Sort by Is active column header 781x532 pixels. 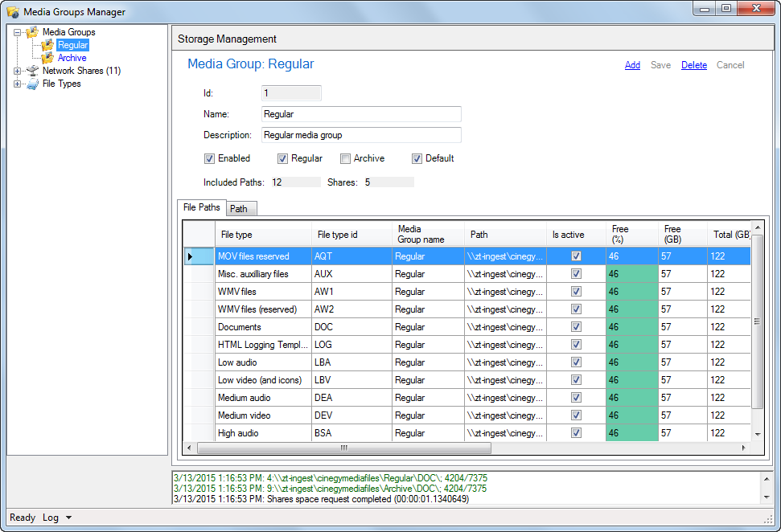(x=576, y=235)
